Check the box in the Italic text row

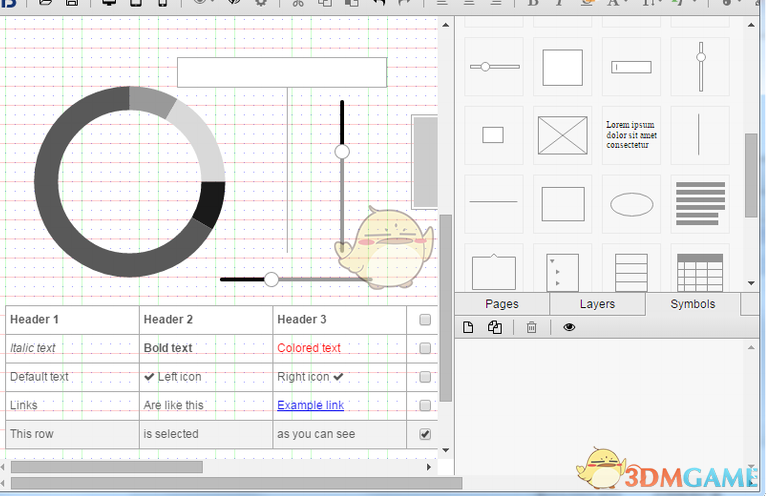point(425,348)
